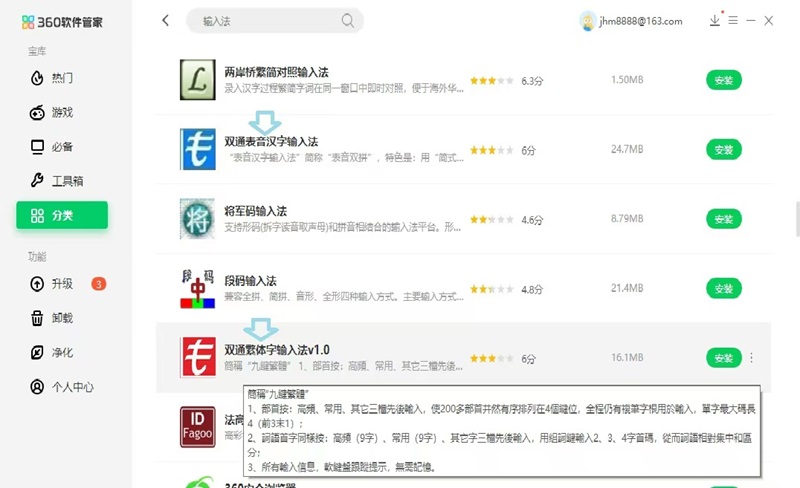Click the monitor icon beside 必备

(37, 147)
